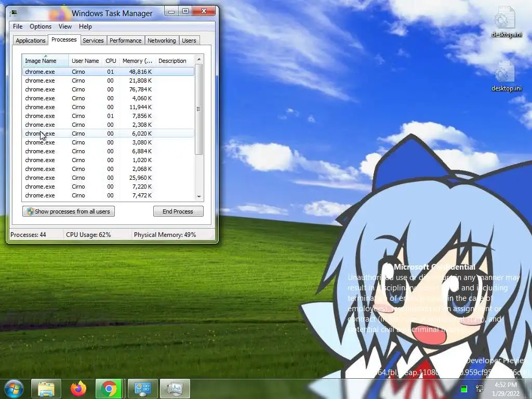Open the Options menu

point(41,26)
